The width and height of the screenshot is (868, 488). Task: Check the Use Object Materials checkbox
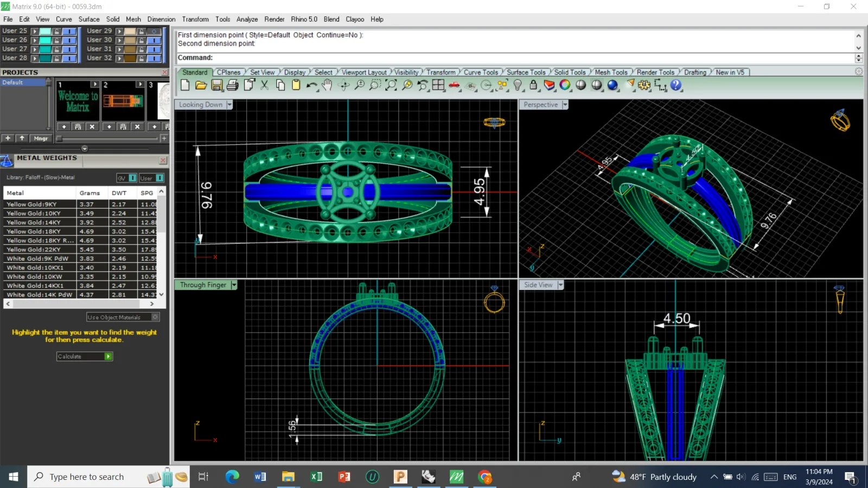point(155,317)
